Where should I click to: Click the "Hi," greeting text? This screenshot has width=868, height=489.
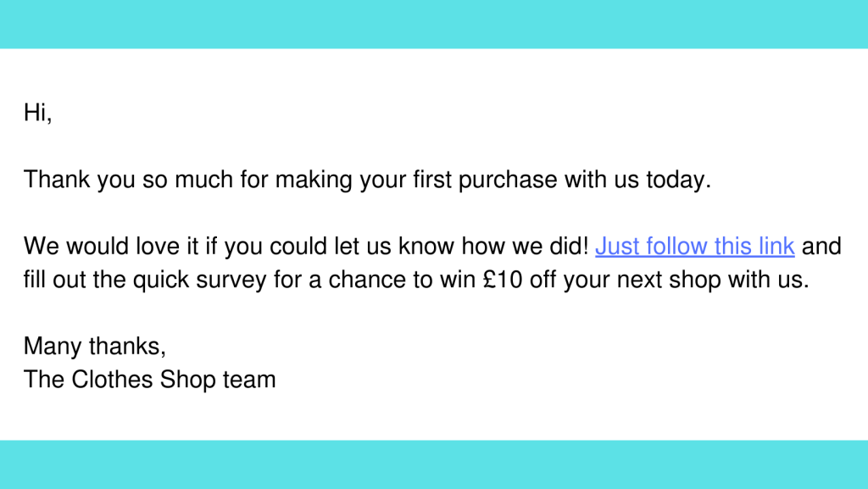click(37, 113)
